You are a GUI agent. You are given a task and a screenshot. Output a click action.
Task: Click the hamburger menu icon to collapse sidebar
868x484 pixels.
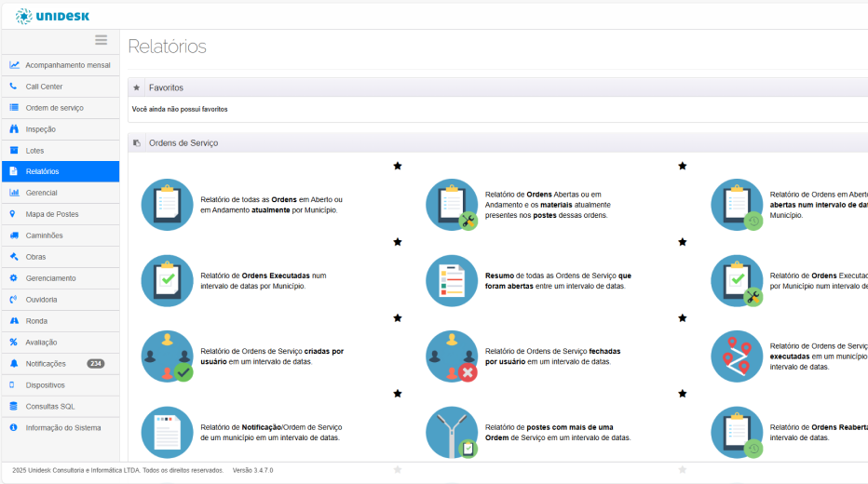click(101, 40)
